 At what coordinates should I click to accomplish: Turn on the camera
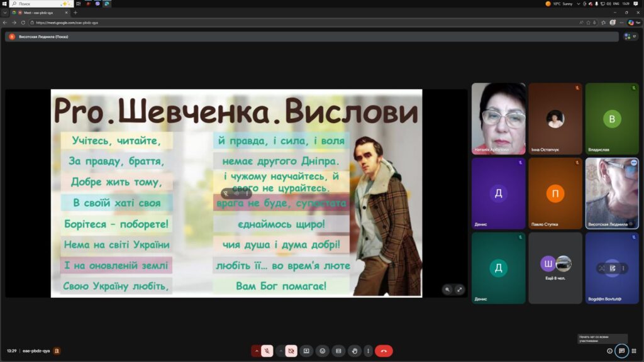coord(291,351)
